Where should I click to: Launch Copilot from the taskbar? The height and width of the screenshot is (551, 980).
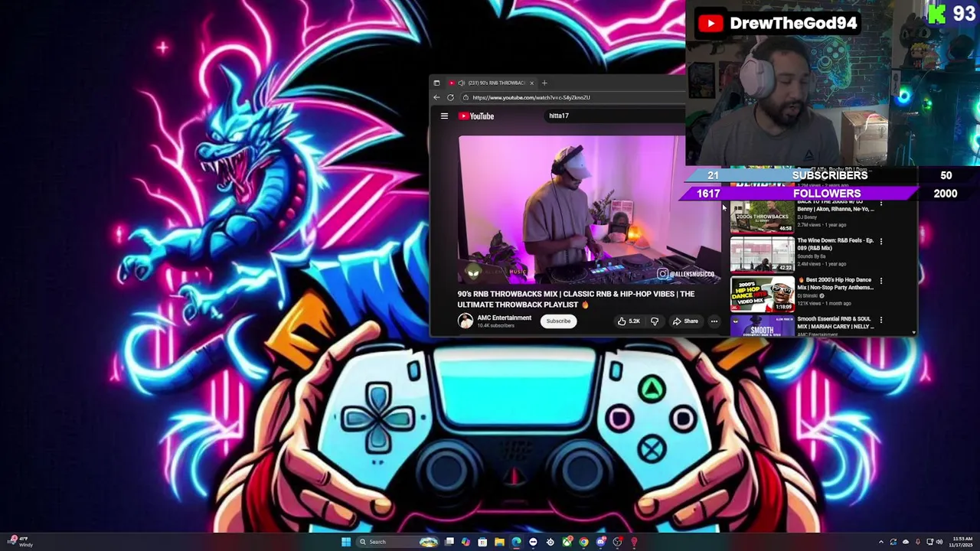click(465, 542)
